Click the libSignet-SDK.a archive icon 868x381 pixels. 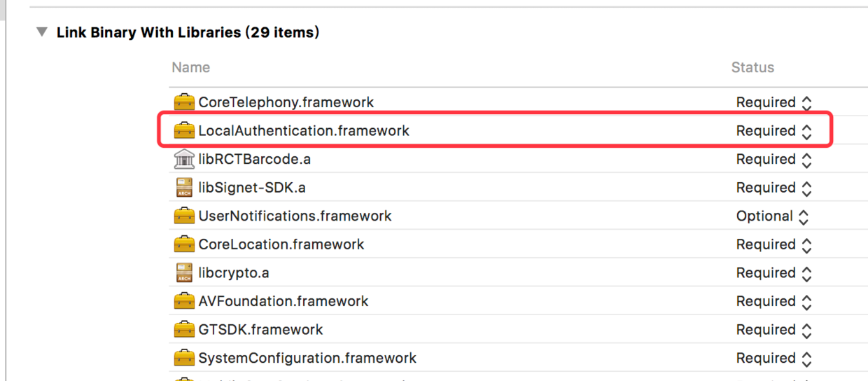(x=184, y=188)
